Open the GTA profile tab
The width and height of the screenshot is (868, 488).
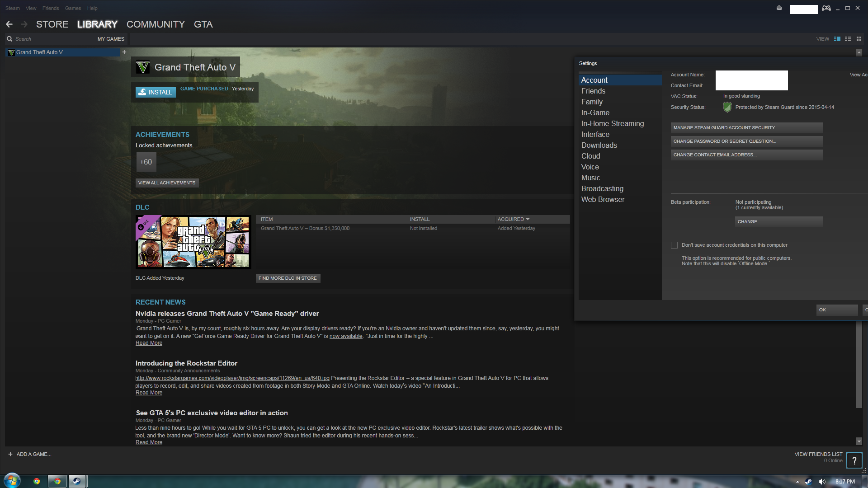(203, 24)
